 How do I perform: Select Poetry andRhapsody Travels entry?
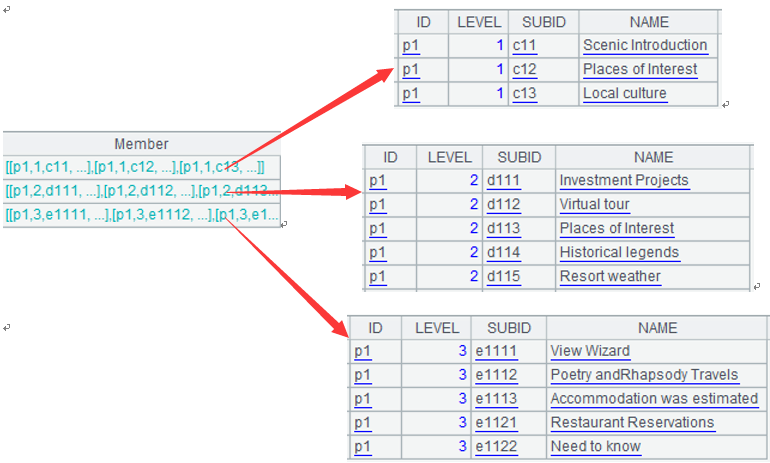(644, 375)
